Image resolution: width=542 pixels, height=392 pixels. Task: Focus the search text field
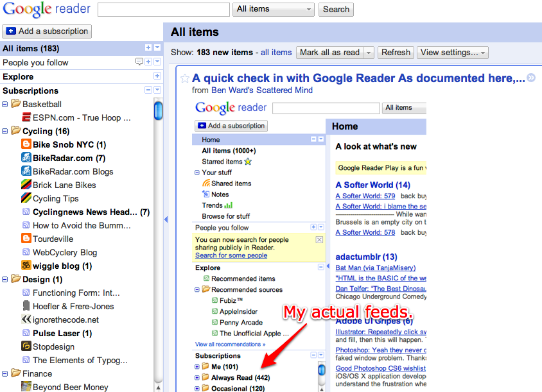click(x=164, y=10)
